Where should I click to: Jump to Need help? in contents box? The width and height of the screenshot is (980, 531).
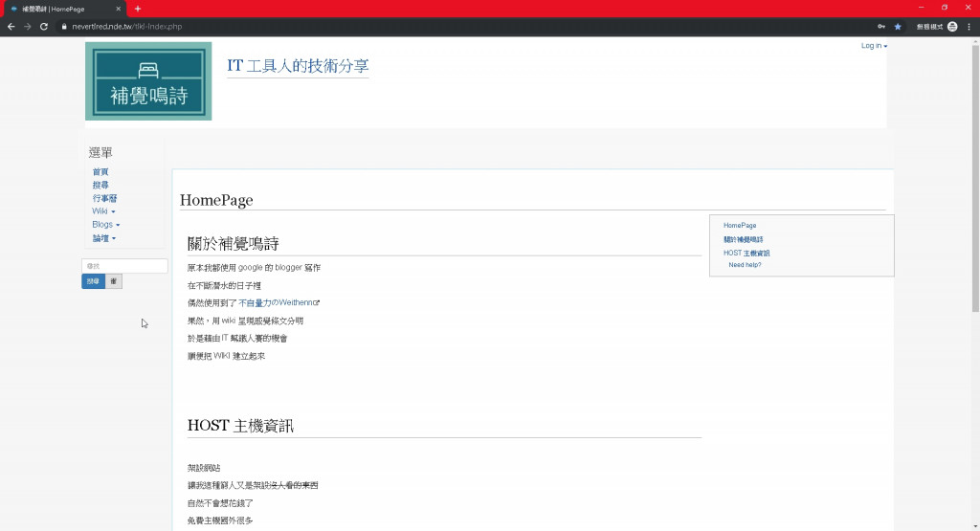(745, 265)
